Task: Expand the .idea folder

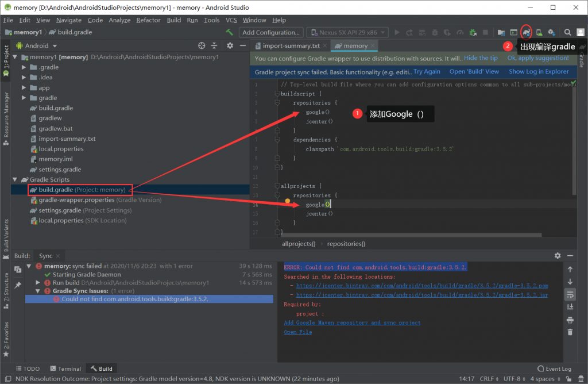Action: click(24, 78)
